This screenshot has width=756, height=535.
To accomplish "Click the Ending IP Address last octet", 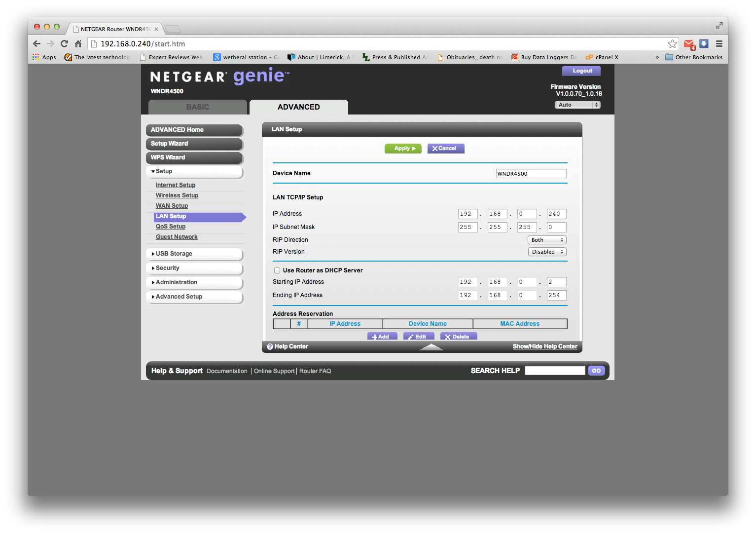I will click(x=556, y=295).
